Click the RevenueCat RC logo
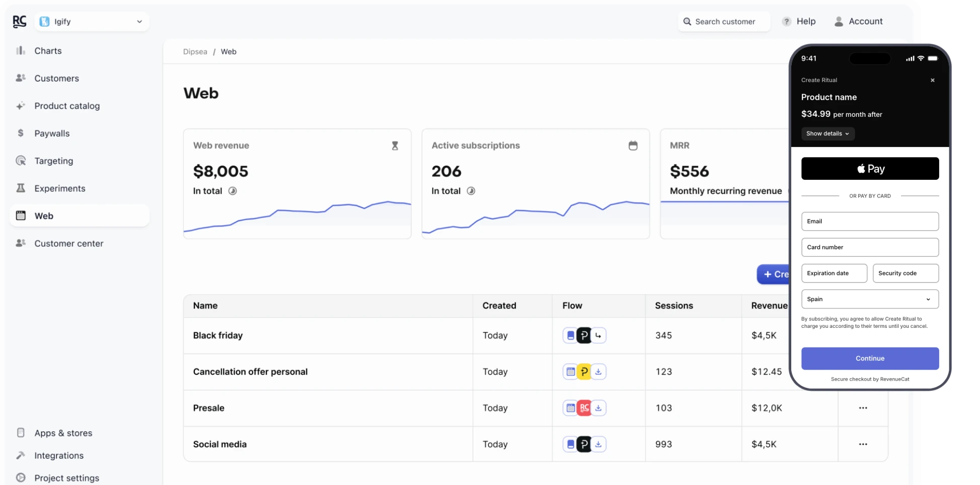Image resolution: width=980 pixels, height=485 pixels. 19,21
